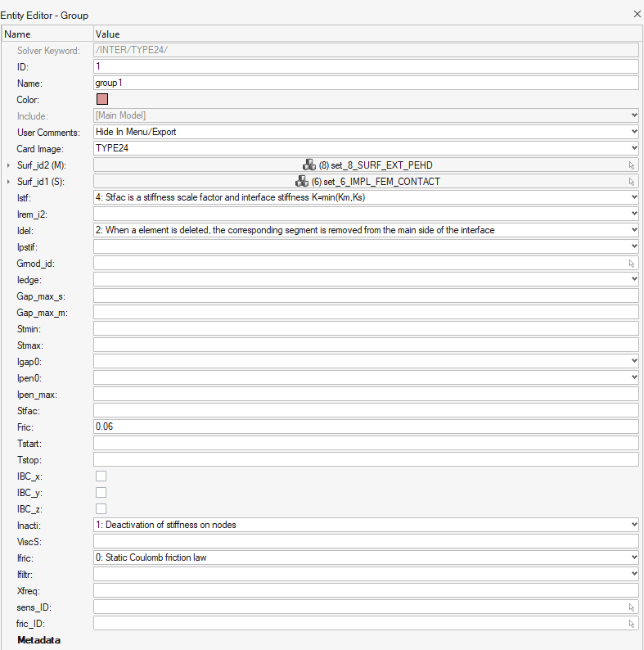Screen dimensions: 644x650
Task: Click the picker cursor icon in fric_ID row
Action: [632, 624]
